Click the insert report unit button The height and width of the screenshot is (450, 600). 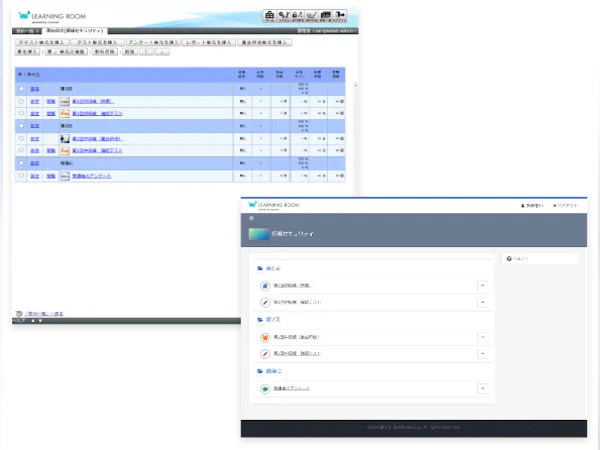point(209,42)
